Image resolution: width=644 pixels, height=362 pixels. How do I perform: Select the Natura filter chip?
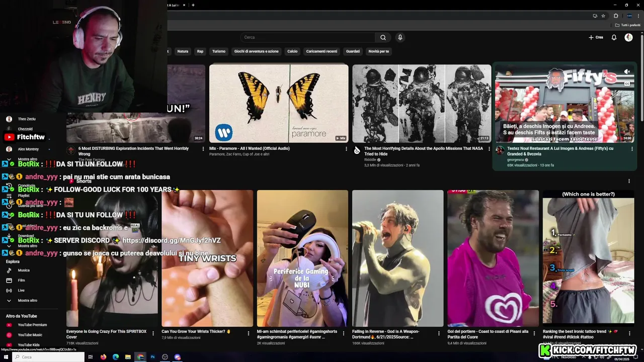coord(183,51)
